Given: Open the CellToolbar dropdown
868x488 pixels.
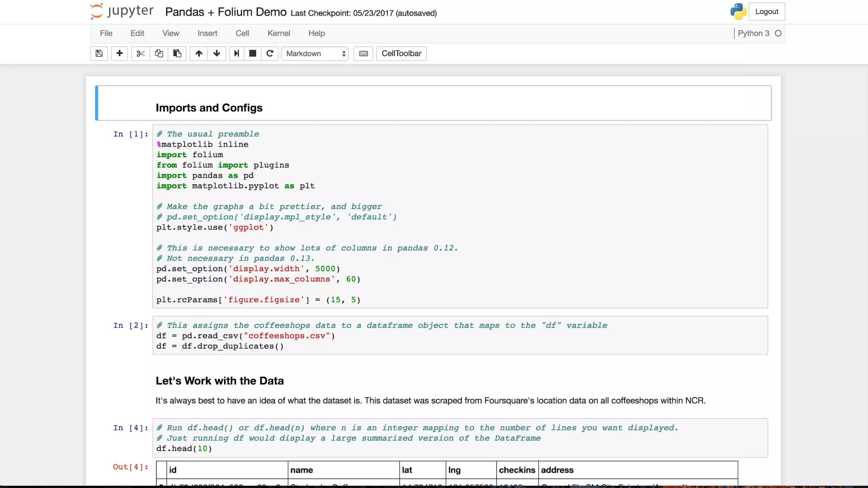Looking at the screenshot, I should (x=401, y=53).
